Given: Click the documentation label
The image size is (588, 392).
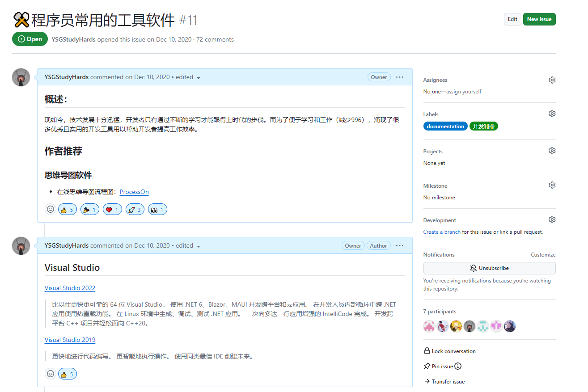Looking at the screenshot, I should click(x=445, y=126).
